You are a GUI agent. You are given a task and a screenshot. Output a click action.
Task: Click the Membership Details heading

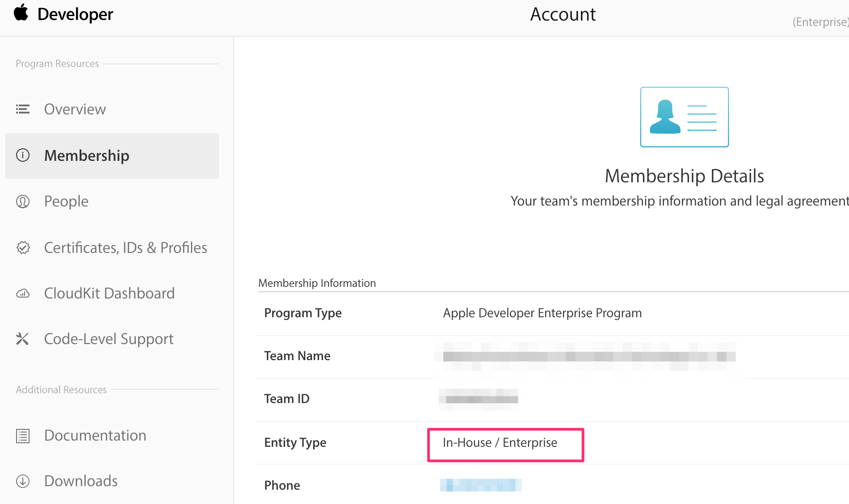tap(684, 176)
